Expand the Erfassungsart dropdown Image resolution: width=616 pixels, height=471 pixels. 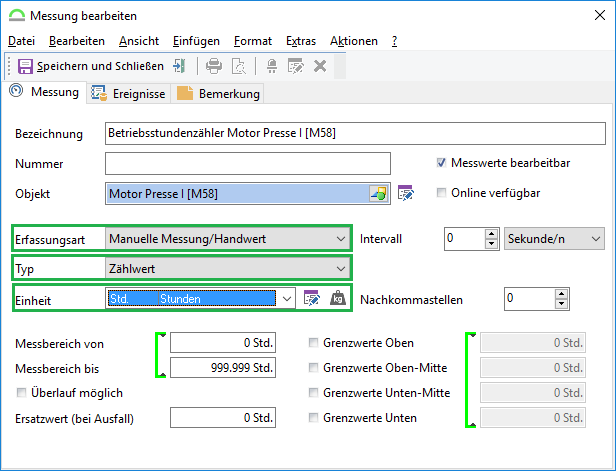coord(340,238)
